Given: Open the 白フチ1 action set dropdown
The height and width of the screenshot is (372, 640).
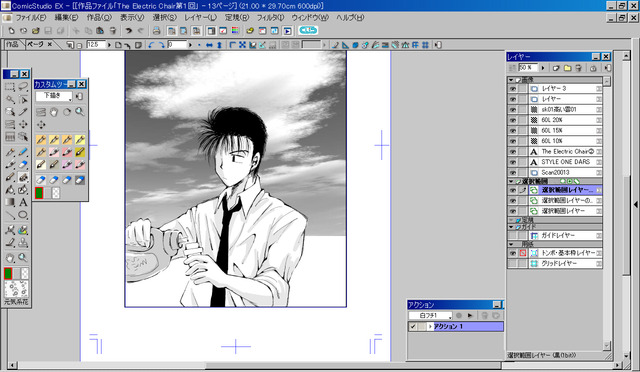Looking at the screenshot, I should click(431, 315).
